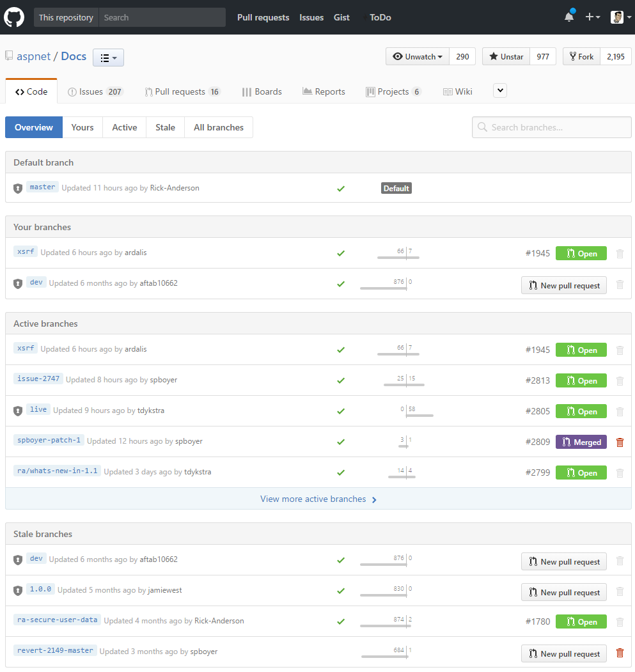635x672 pixels.
Task: View the 2,195 forks count
Action: point(616,56)
